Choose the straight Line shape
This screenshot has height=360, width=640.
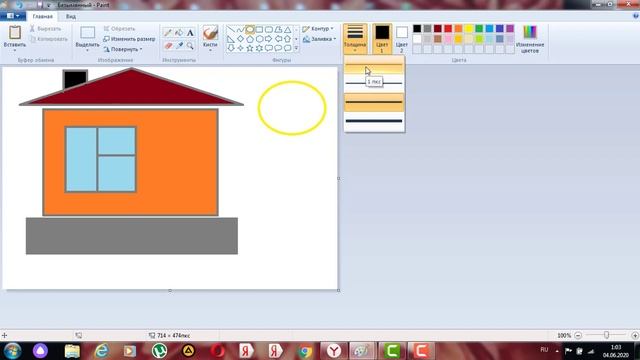(x=231, y=29)
